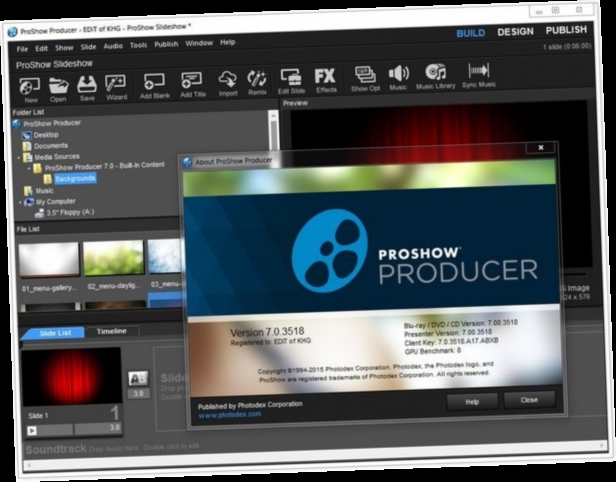The image size is (616, 482).
Task: Select the Backgrounds folder
Action: click(75, 179)
